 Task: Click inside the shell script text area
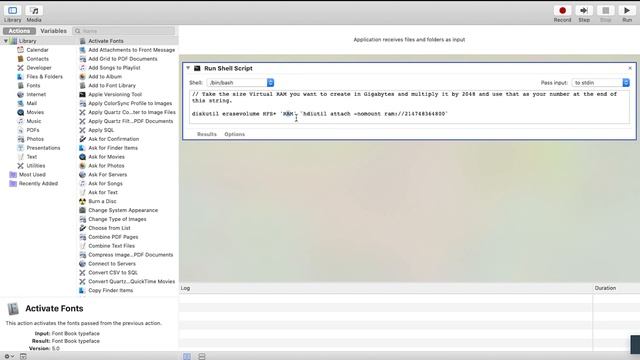click(x=410, y=107)
